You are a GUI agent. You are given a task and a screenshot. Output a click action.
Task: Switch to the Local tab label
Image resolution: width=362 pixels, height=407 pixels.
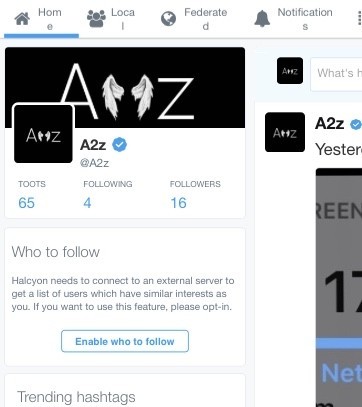pos(123,19)
